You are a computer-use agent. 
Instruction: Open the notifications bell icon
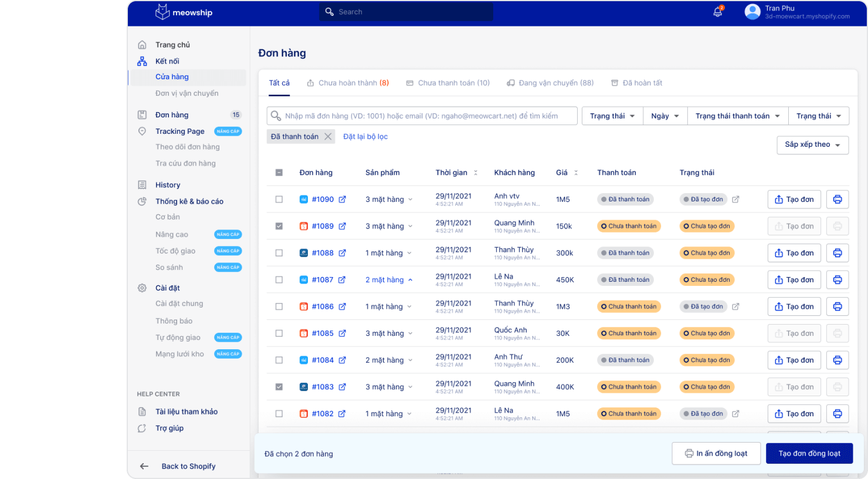717,12
